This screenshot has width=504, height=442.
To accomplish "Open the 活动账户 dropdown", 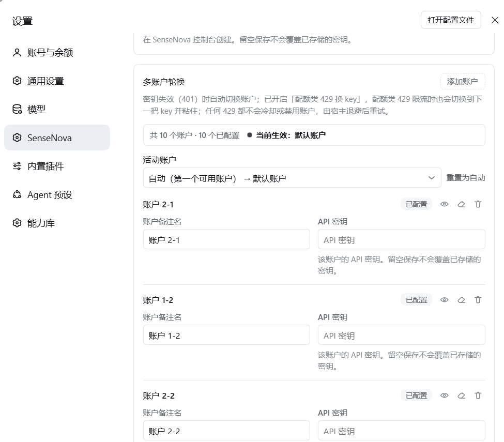I will tap(292, 178).
